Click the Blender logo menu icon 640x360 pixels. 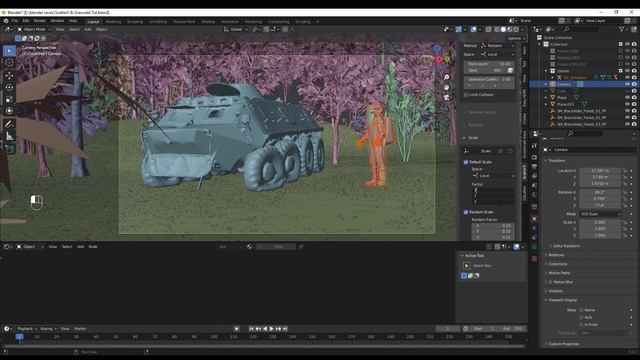pyautogui.click(x=6, y=21)
